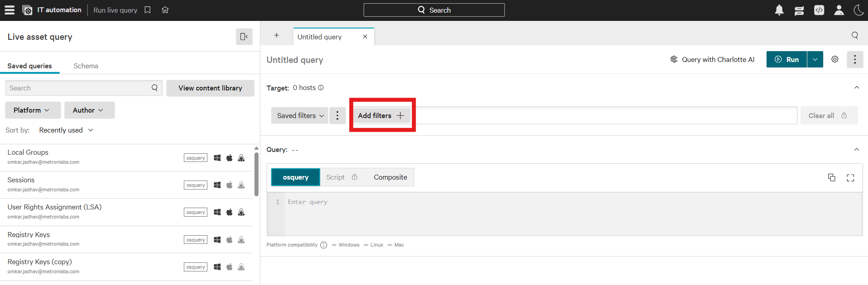This screenshot has height=285, width=868.
Task: Open the Sessions saved query
Action: [x=126, y=185]
